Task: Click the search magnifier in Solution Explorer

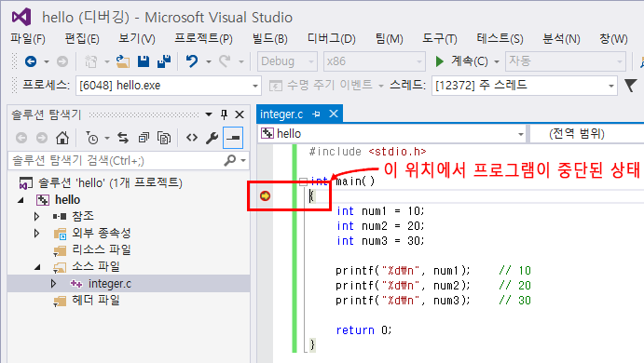Action: pos(230,160)
